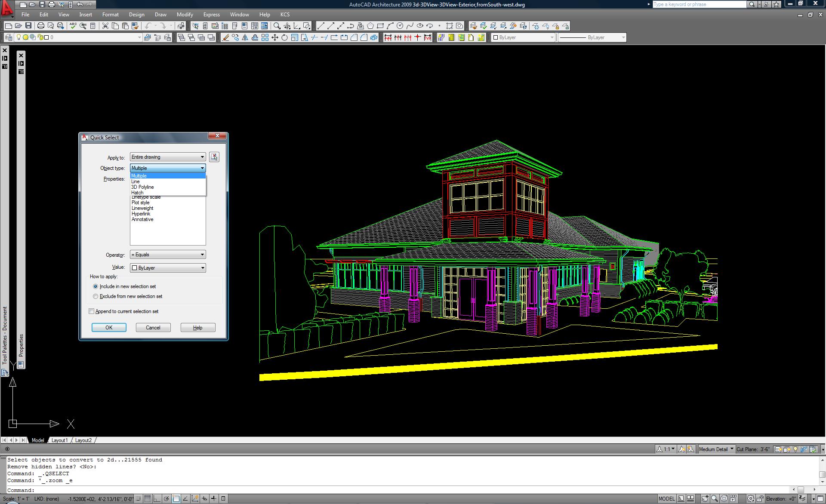This screenshot has height=504, width=826.
Task: Open the Medium Detail dropdown
Action: pos(716,449)
